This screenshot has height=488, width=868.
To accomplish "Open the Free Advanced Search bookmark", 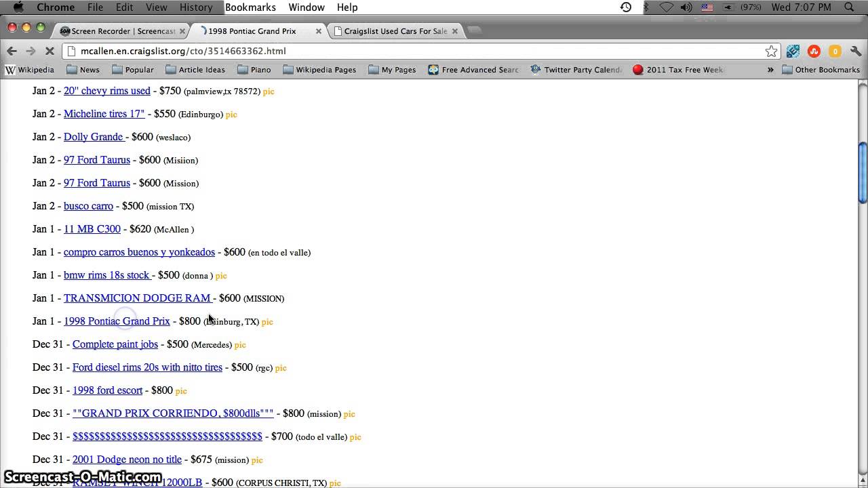I will tap(473, 70).
